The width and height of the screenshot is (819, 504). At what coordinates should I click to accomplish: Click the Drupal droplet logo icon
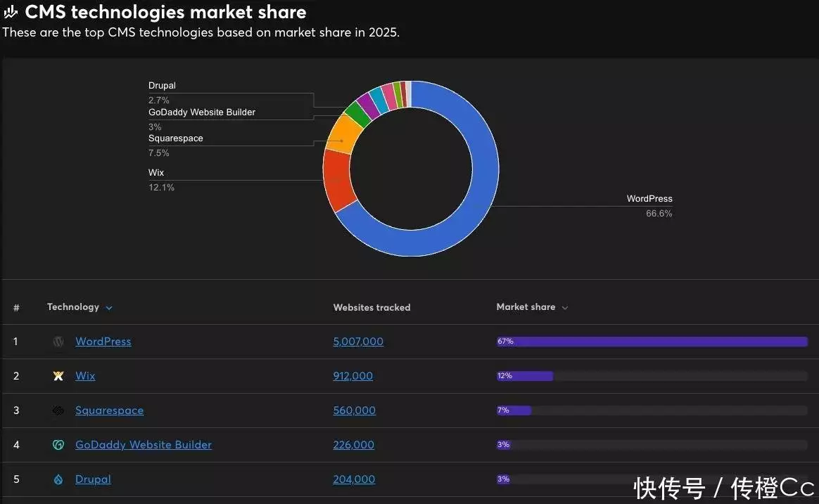[x=58, y=479]
